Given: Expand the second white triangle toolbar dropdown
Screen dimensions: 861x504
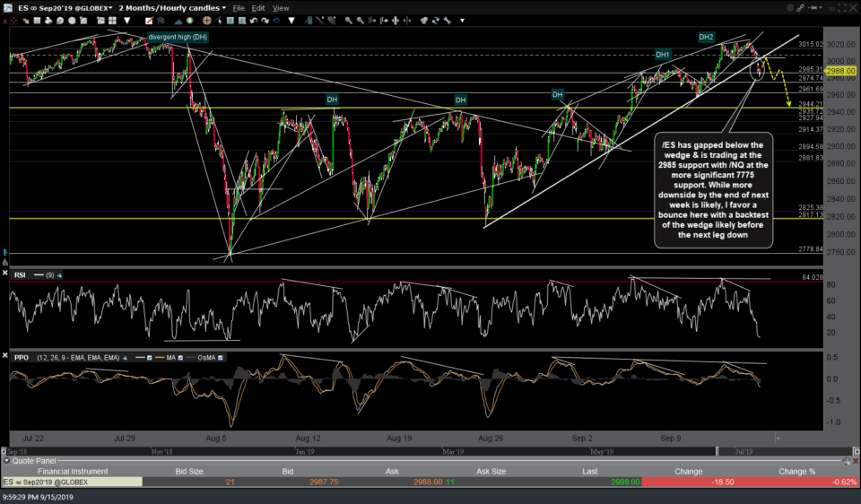Looking at the screenshot, I should 291,21.
